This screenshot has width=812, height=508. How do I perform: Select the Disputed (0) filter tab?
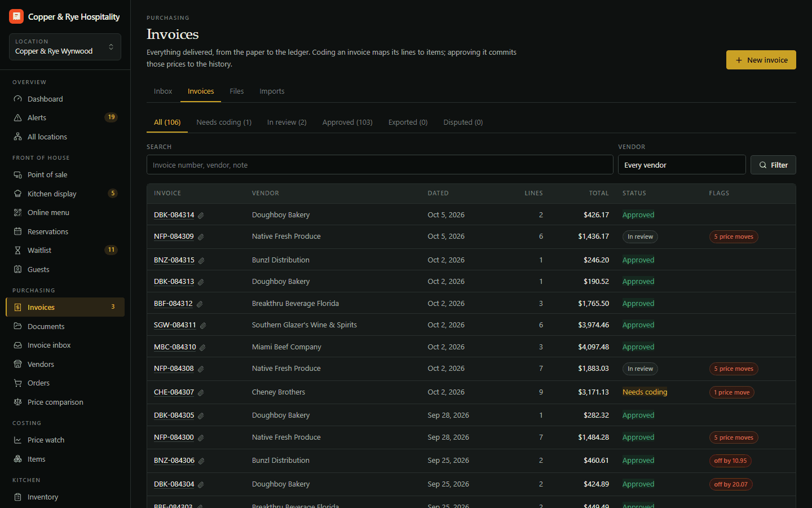(x=463, y=122)
